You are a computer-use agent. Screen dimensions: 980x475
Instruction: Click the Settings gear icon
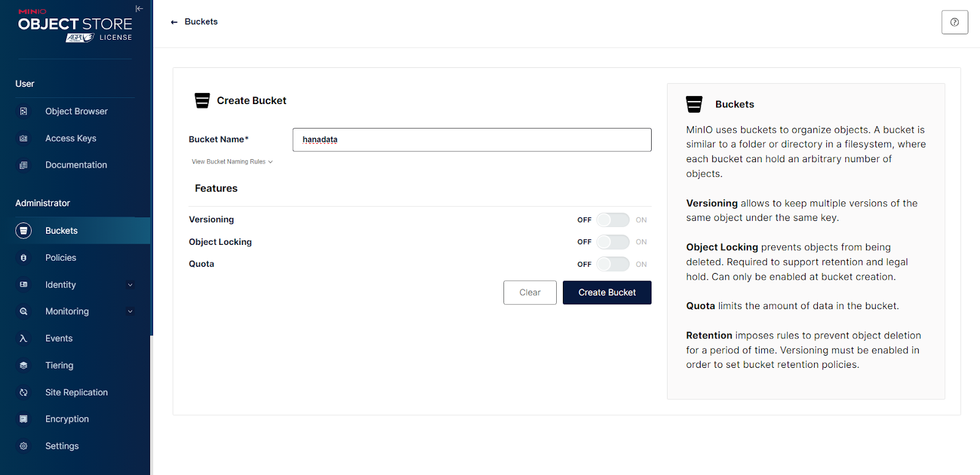click(23, 446)
